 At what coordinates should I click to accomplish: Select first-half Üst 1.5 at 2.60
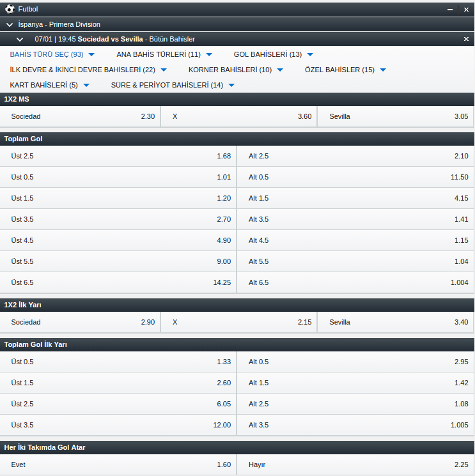(x=118, y=383)
